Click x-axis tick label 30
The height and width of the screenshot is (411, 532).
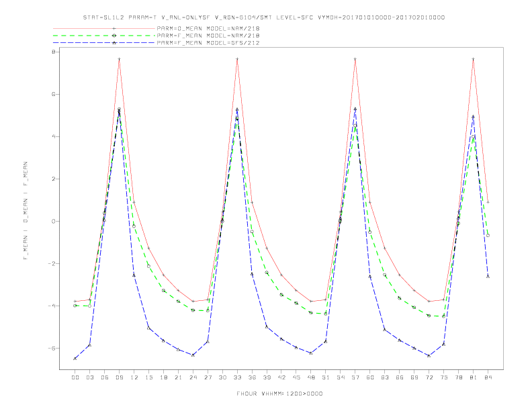tap(222, 377)
